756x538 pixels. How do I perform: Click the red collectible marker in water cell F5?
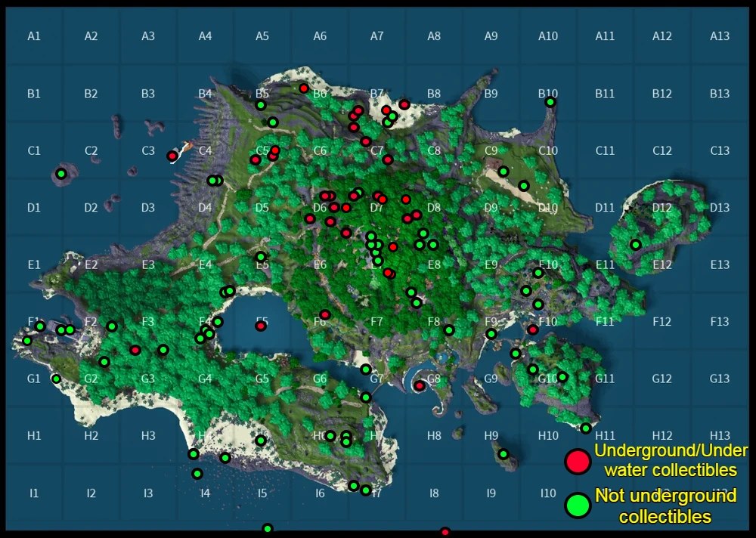[261, 326]
